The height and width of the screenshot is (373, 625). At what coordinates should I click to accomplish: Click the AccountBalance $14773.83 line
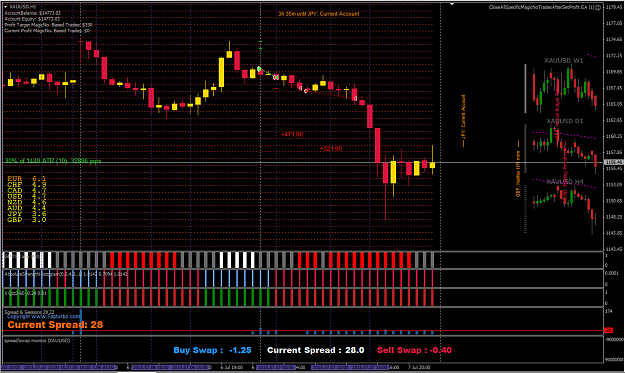coord(32,13)
